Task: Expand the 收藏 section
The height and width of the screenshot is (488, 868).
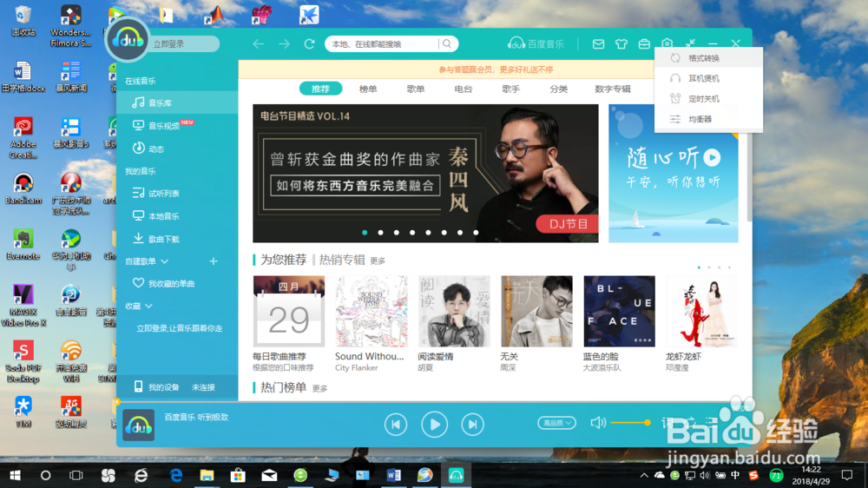Action: (148, 306)
